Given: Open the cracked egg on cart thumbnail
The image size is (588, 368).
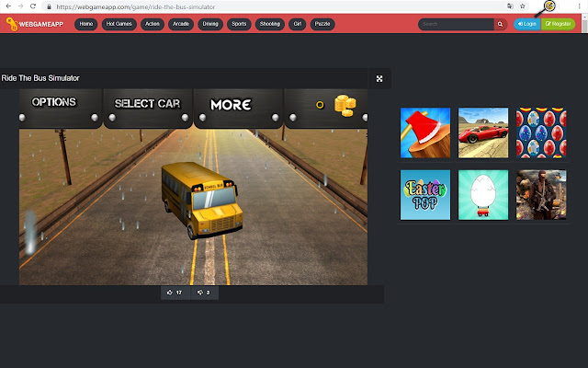Looking at the screenshot, I should [x=483, y=195].
